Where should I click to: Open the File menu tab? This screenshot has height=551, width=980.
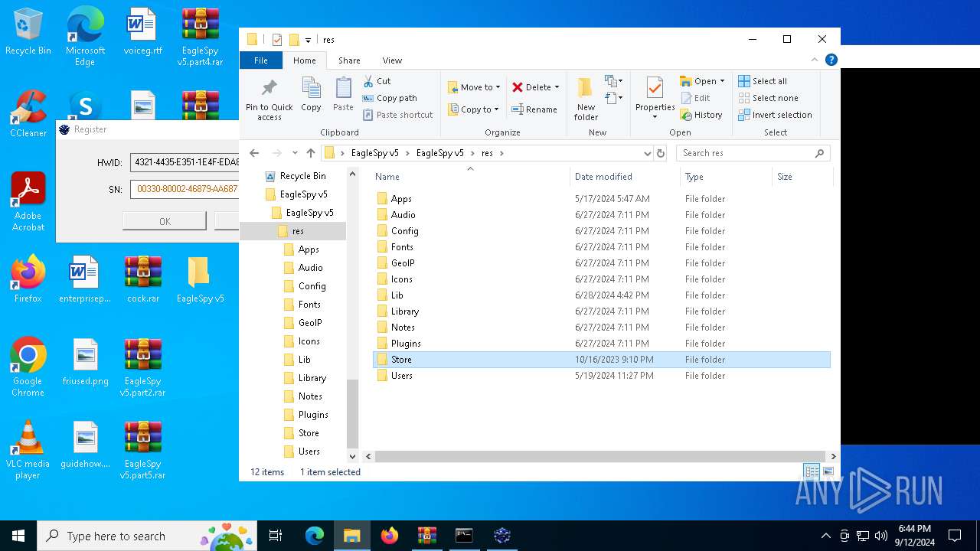pyautogui.click(x=261, y=60)
